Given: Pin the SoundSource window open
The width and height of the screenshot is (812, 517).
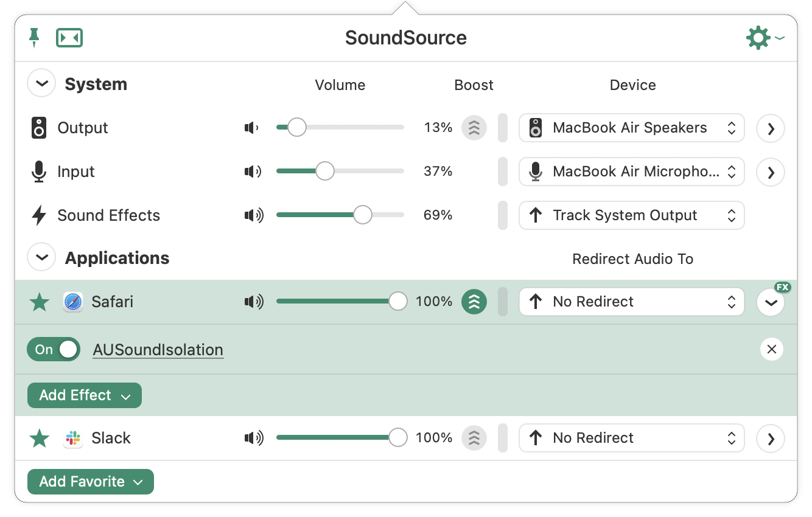Looking at the screenshot, I should [35, 38].
